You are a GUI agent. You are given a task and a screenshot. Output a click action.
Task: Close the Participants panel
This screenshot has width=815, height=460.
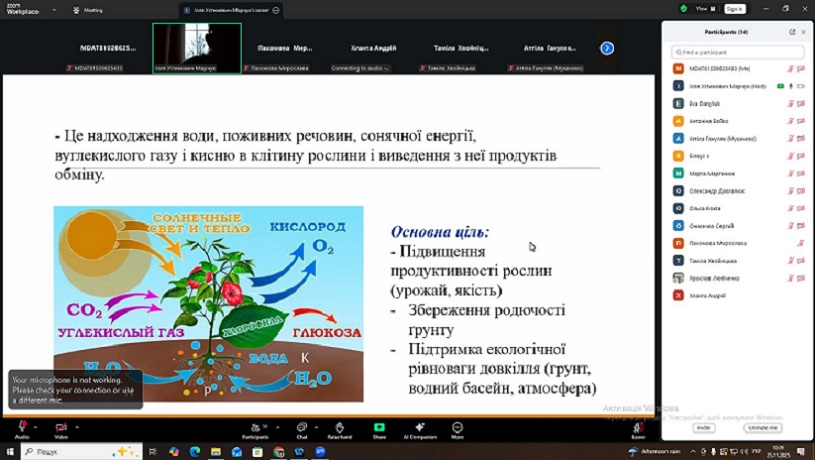click(x=804, y=32)
